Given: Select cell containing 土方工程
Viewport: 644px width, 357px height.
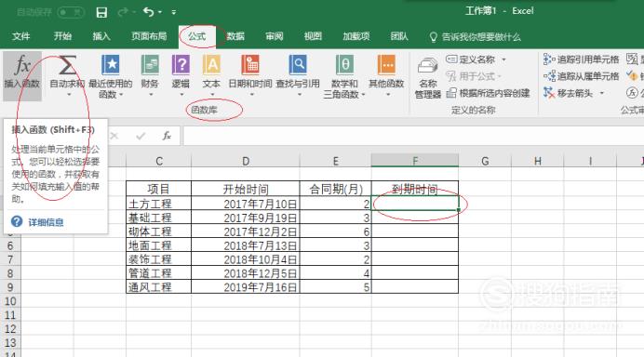Looking at the screenshot, I should (x=158, y=204).
